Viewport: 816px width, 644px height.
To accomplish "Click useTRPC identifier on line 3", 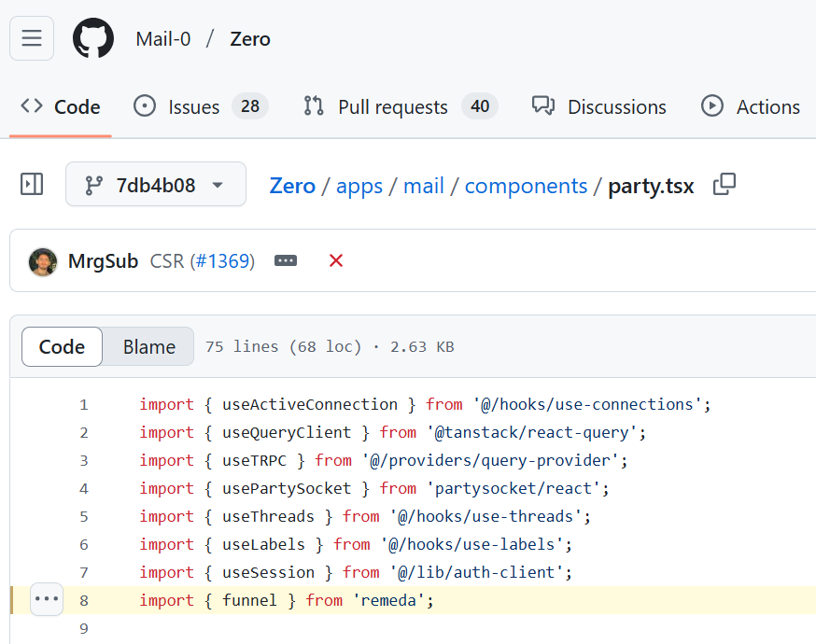I will click(255, 461).
